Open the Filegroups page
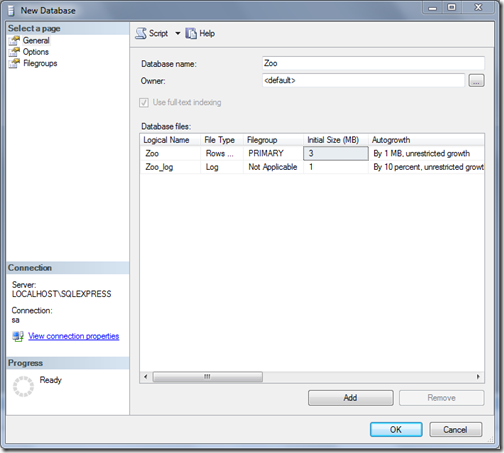 (x=40, y=63)
